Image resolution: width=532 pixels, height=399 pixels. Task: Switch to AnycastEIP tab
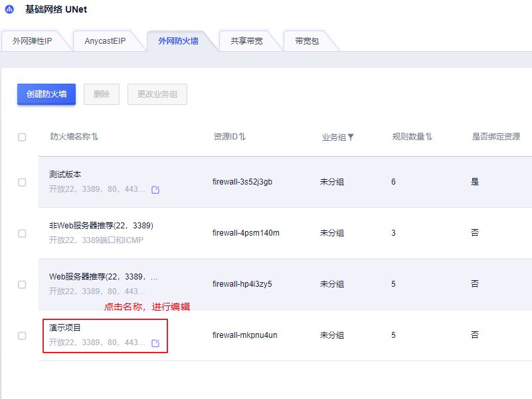point(105,41)
